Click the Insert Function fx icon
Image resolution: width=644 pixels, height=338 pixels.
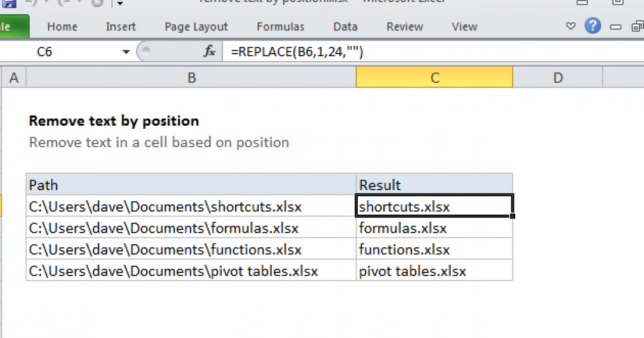pyautogui.click(x=209, y=51)
